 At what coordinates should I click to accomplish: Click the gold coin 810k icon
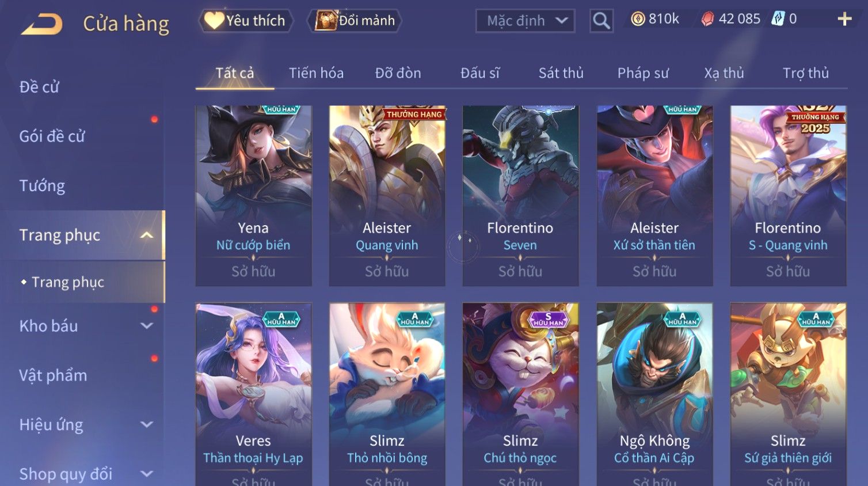click(x=638, y=19)
